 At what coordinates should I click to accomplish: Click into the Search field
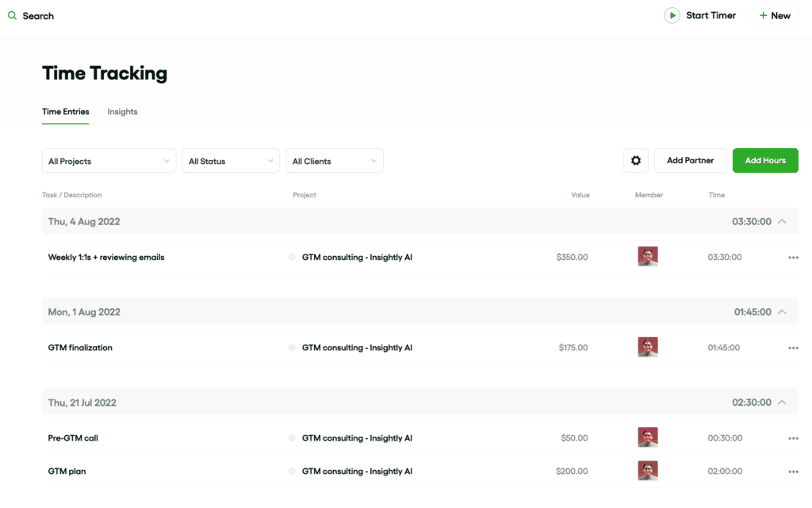(x=38, y=16)
